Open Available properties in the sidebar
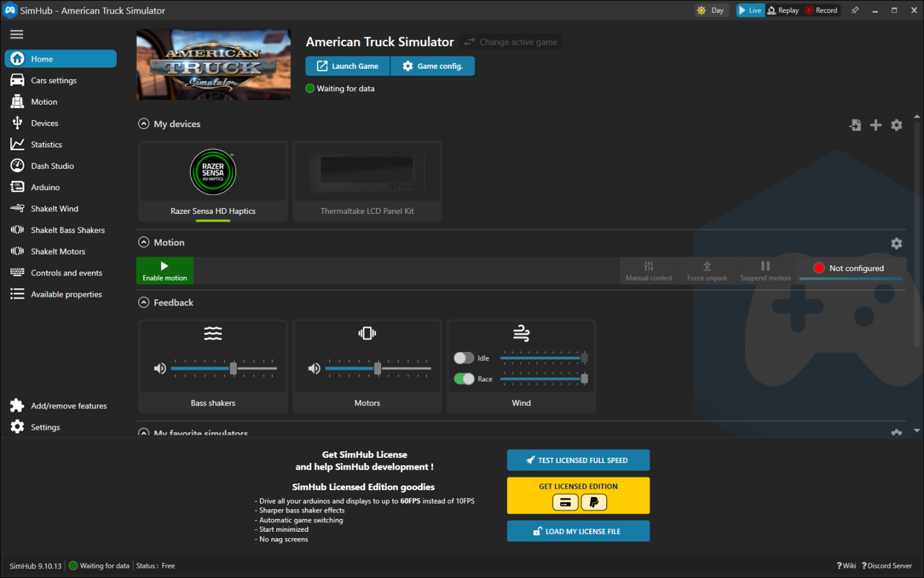The height and width of the screenshot is (578, 924). pos(60,294)
